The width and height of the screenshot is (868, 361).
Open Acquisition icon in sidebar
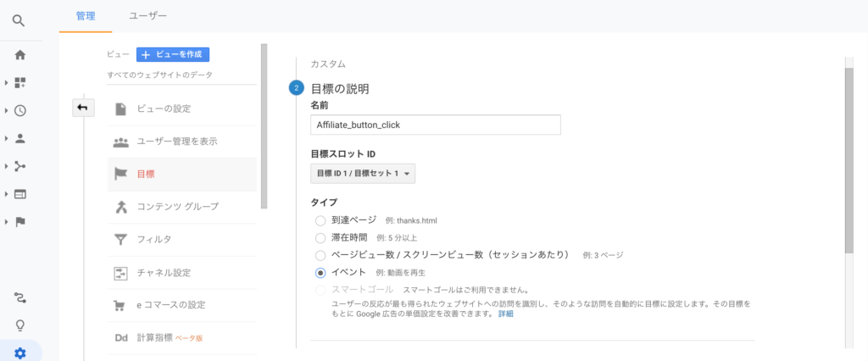point(20,166)
